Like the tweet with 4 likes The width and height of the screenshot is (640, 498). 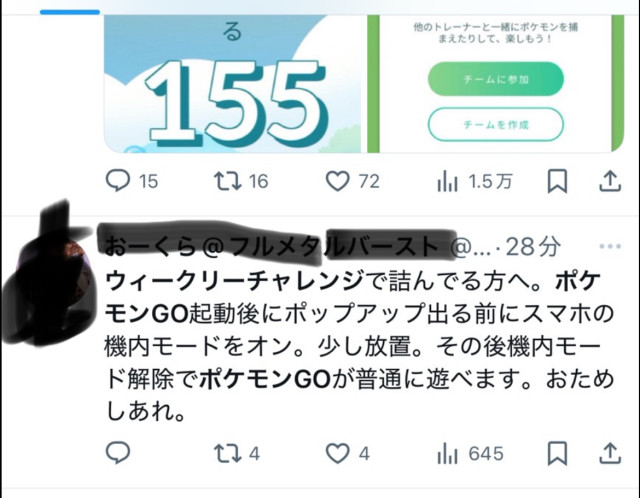[348, 454]
